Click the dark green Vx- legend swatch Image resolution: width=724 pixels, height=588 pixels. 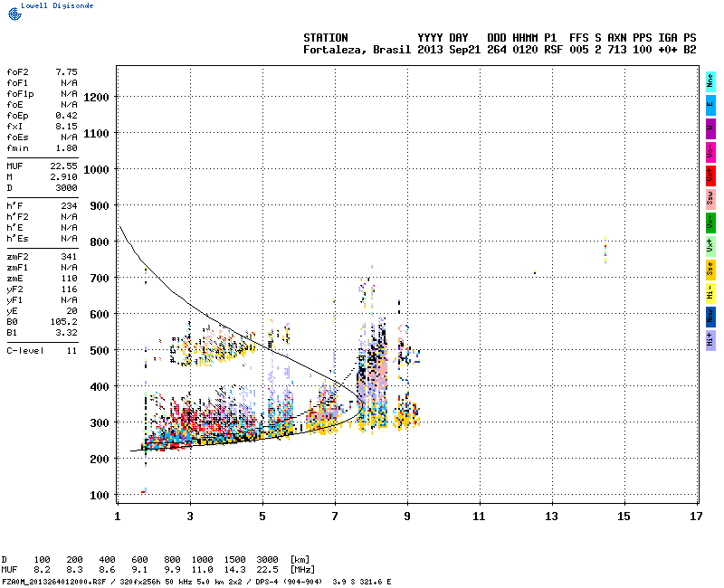[x=710, y=222]
